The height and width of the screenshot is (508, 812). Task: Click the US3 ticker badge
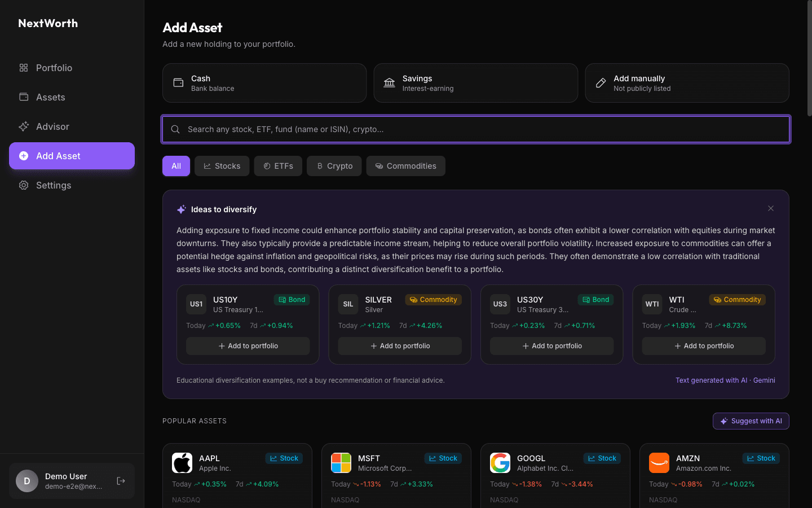pos(500,304)
